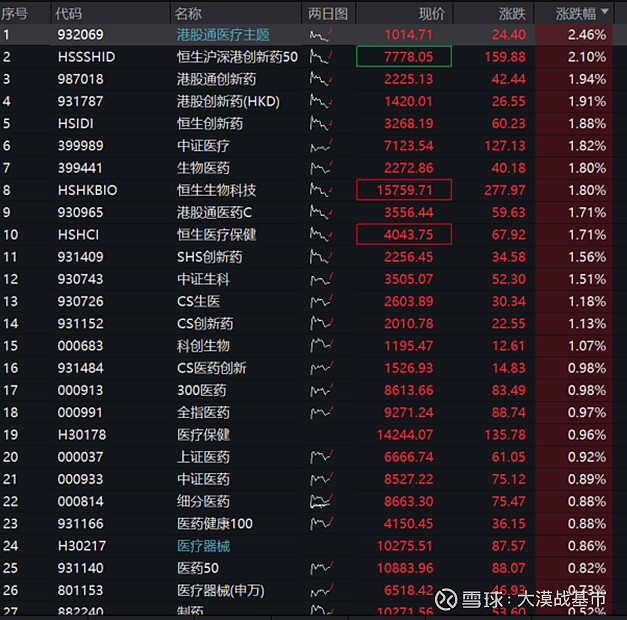Image resolution: width=627 pixels, height=620 pixels.
Task: Click the 序号 column header
Action: (15, 14)
